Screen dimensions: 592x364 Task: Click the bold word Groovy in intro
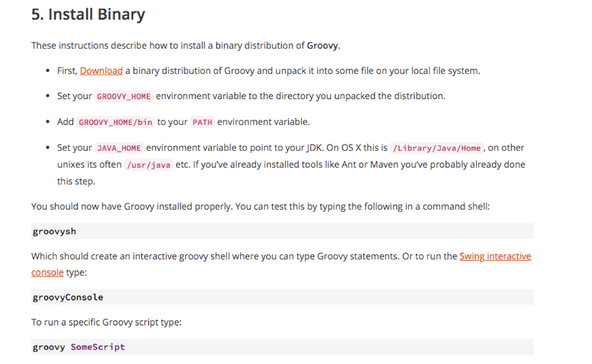[x=323, y=46]
